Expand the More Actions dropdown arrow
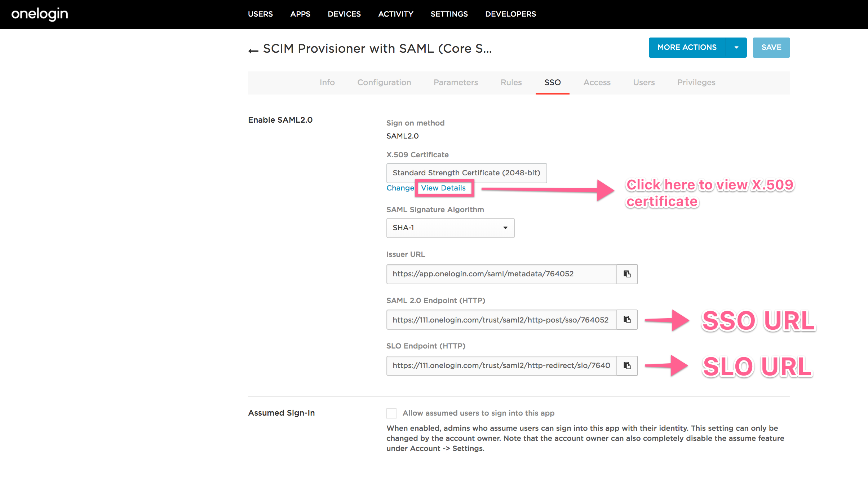 point(736,48)
